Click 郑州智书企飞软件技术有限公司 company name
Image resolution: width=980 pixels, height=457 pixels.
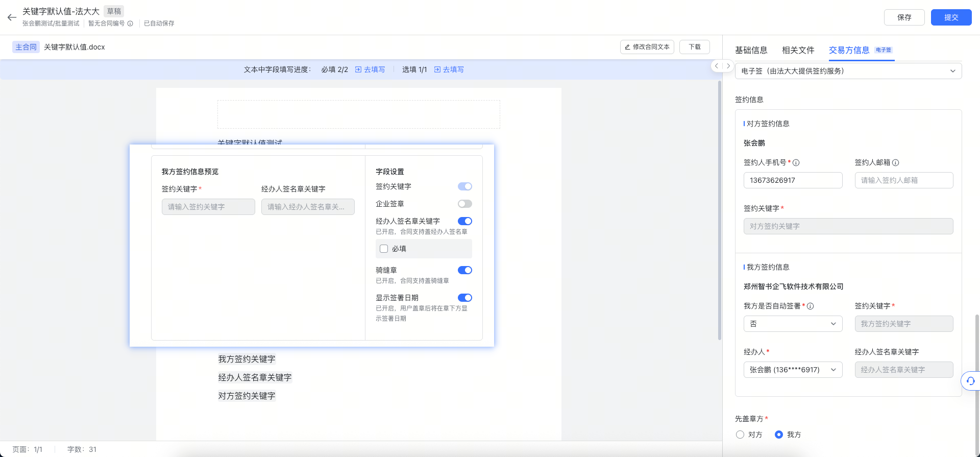pyautogui.click(x=793, y=286)
